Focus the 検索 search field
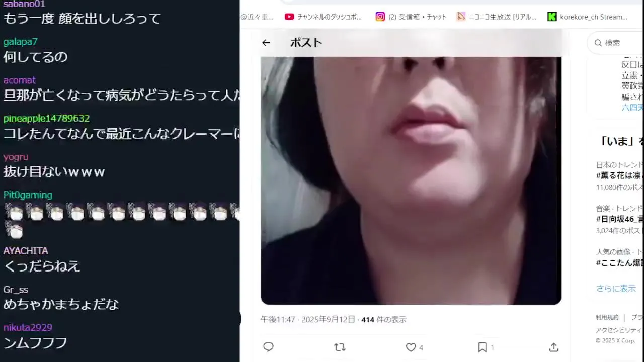Screen dimensions: 644x362 [x=615, y=43]
